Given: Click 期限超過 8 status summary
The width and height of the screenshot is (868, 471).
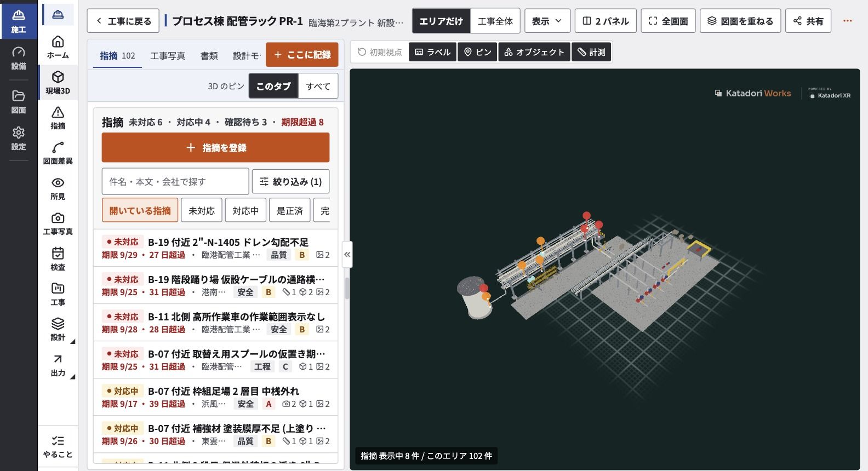Looking at the screenshot, I should [302, 122].
